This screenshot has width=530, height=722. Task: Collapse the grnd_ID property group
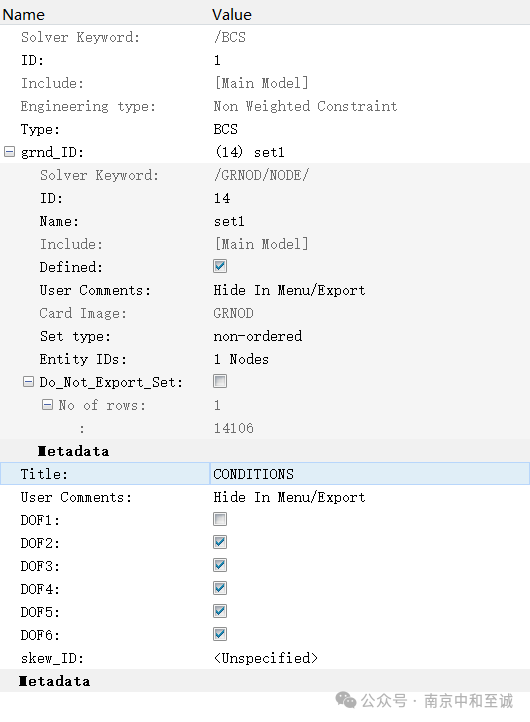pos(9,152)
